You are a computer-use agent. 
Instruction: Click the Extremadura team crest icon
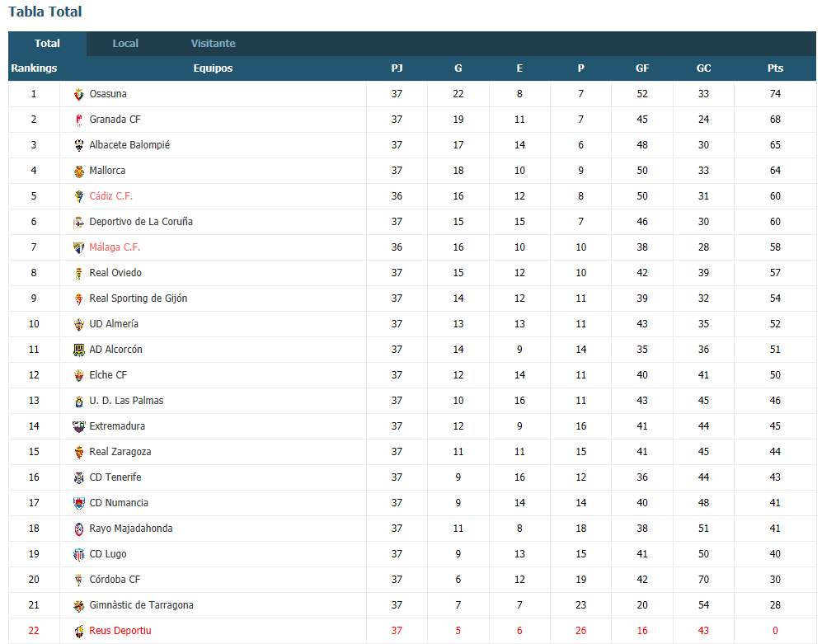pos(78,426)
